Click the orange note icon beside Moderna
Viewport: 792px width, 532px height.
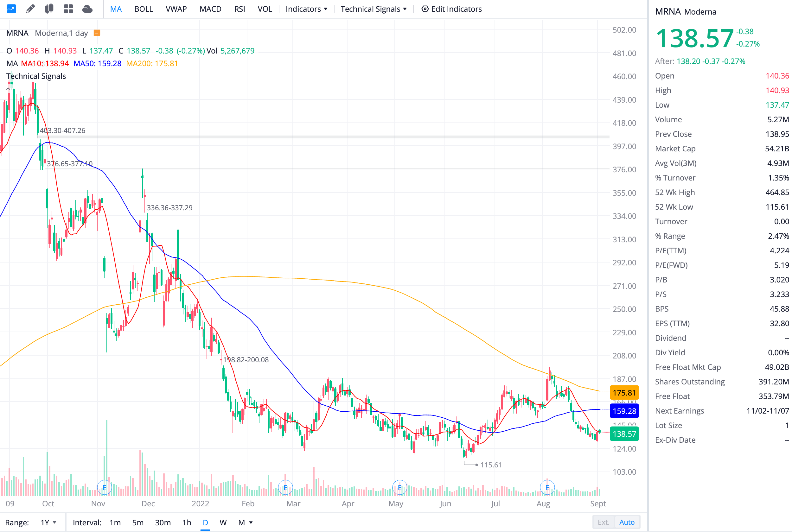97,33
